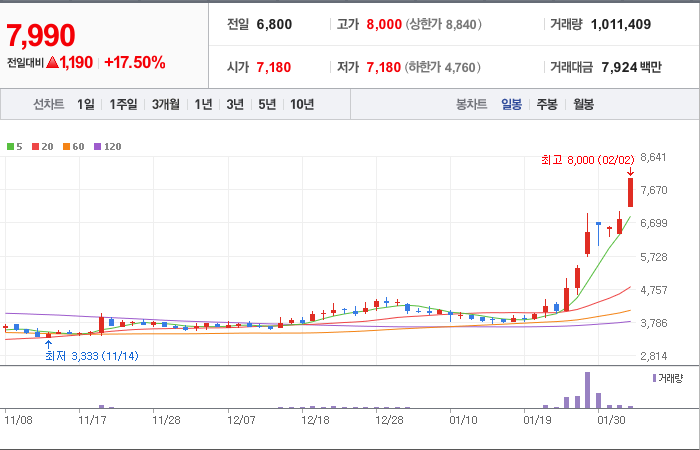This screenshot has width=700, height=450.
Task: Click the 거래량 value 1,011,409
Action: (621, 24)
